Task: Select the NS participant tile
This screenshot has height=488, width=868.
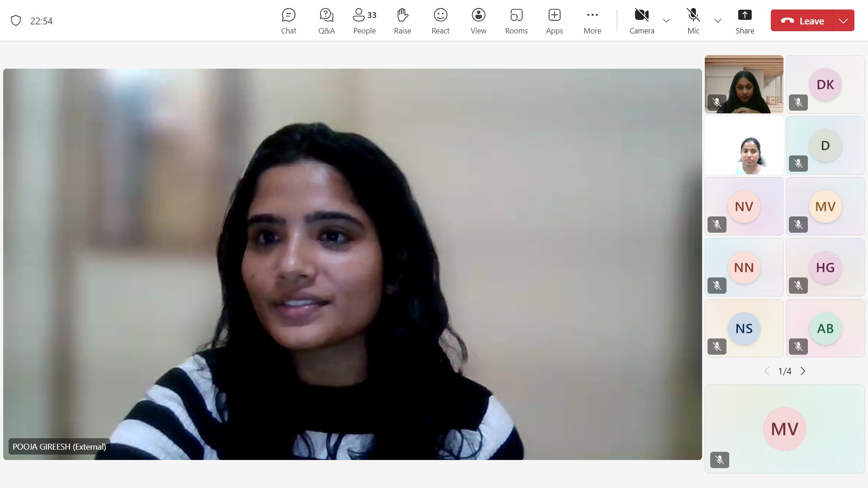Action: 744,328
